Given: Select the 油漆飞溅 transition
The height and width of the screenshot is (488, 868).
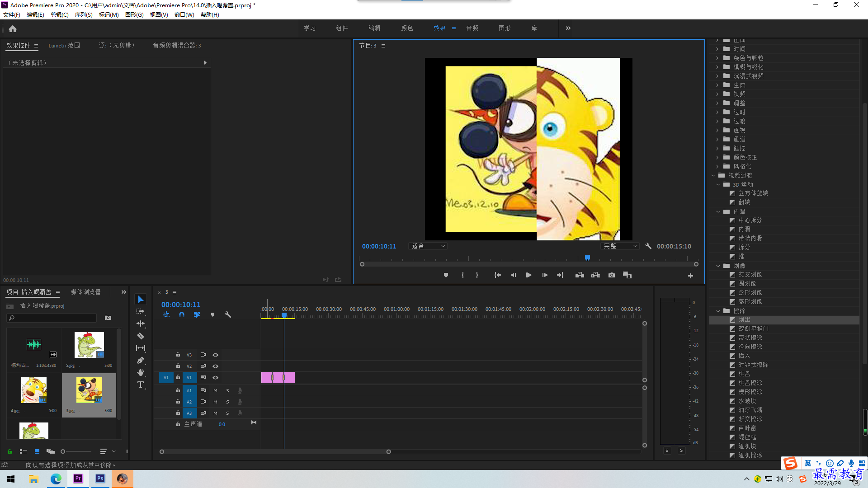Looking at the screenshot, I should click(750, 410).
